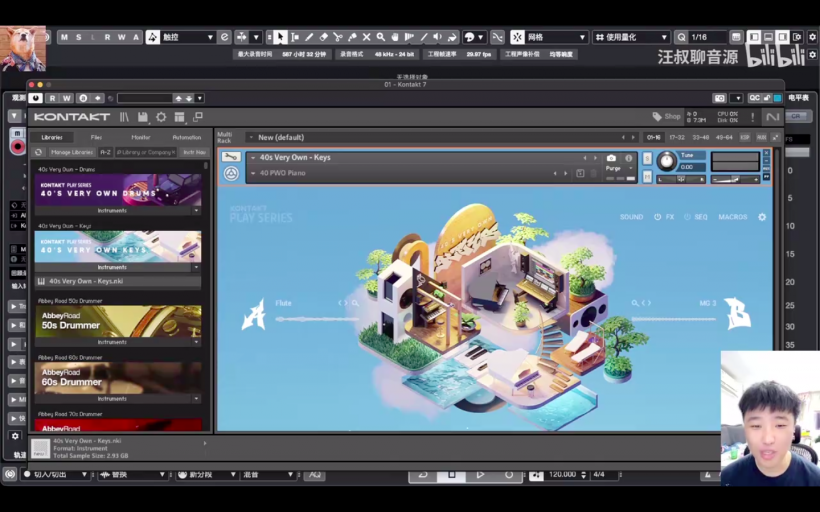Pick the Play speaker tool
Viewport: 820px width, 512px height.
pyautogui.click(x=438, y=37)
